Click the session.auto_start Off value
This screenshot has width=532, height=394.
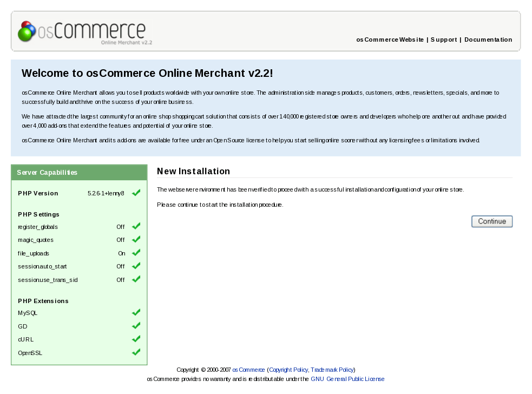pos(121,266)
